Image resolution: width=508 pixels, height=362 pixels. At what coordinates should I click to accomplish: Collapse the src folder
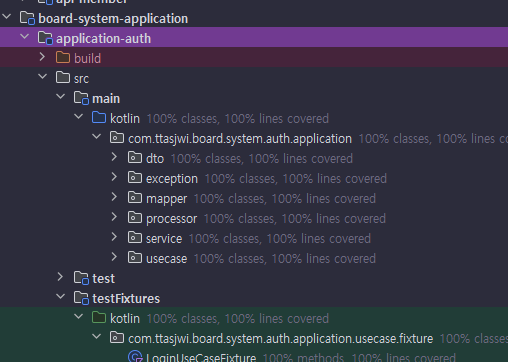coord(43,77)
